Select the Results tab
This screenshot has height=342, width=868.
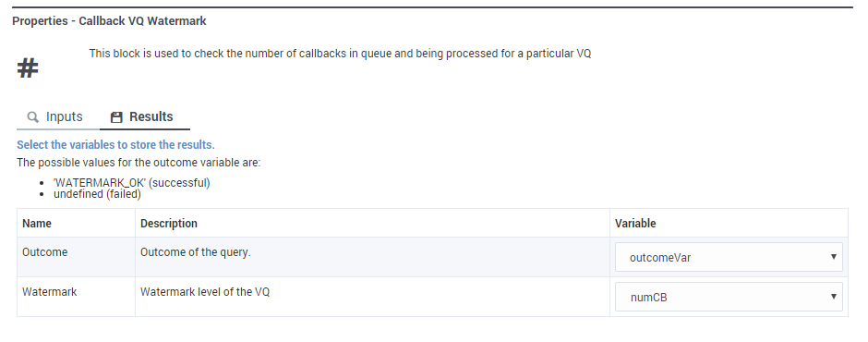click(x=144, y=117)
